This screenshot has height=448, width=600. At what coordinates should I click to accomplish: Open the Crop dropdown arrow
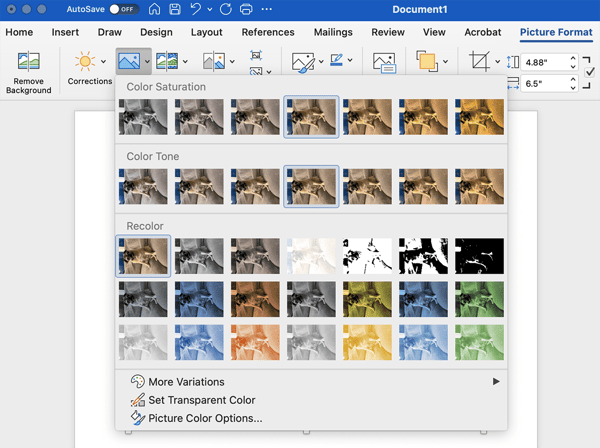click(497, 61)
